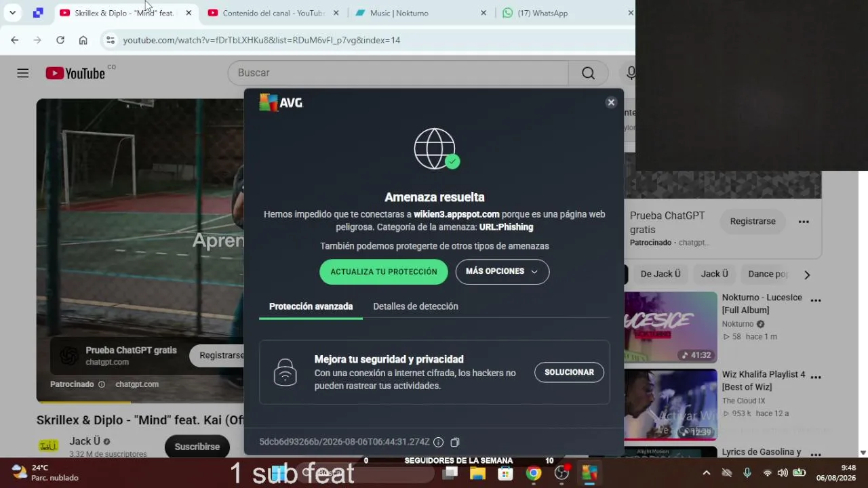Select the De Jack Ü filter chip
868x488 pixels.
(660, 274)
